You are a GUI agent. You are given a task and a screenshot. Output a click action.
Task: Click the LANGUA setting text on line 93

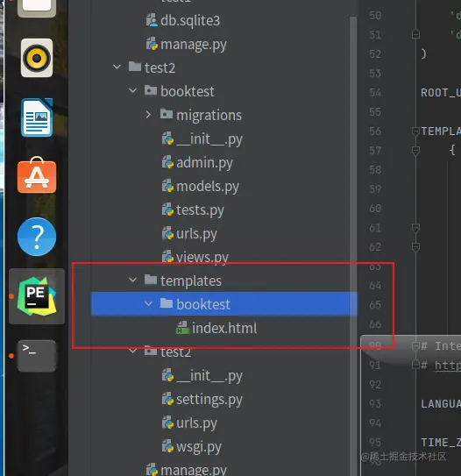click(441, 404)
